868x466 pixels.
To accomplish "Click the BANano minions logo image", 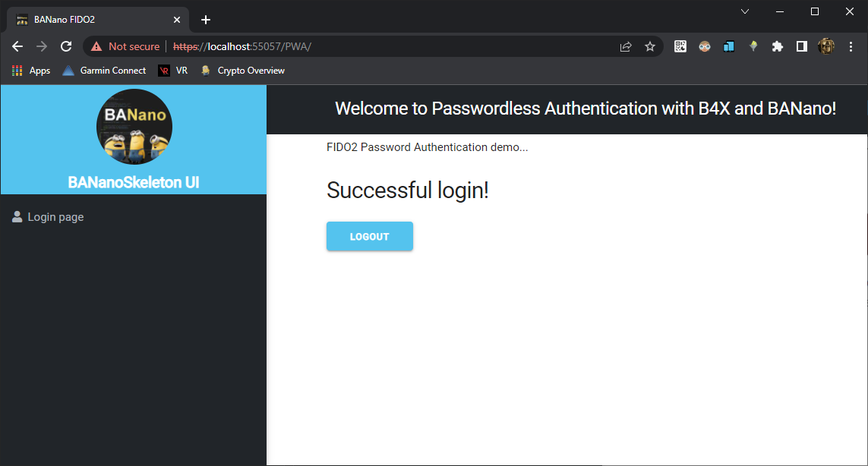I will [134, 127].
